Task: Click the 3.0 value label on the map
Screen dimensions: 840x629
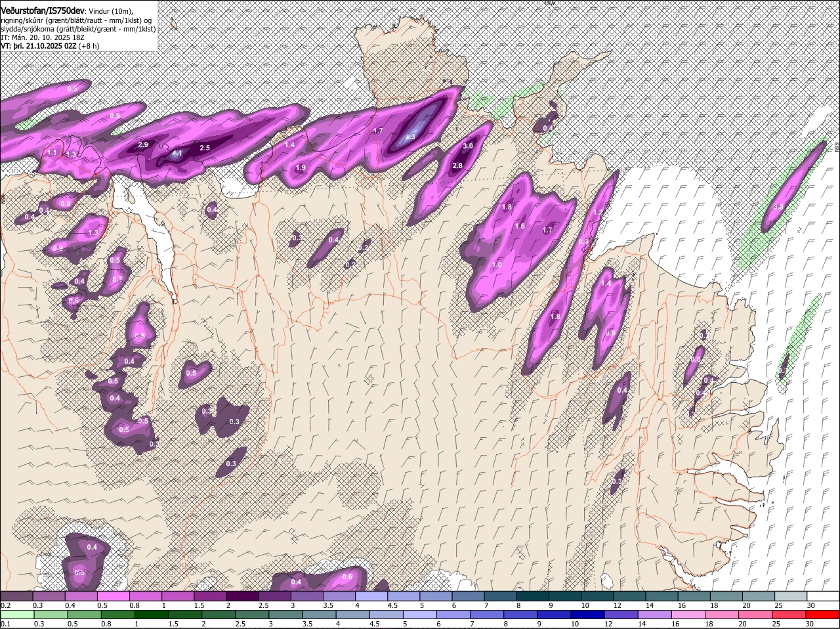Action: [x=468, y=146]
